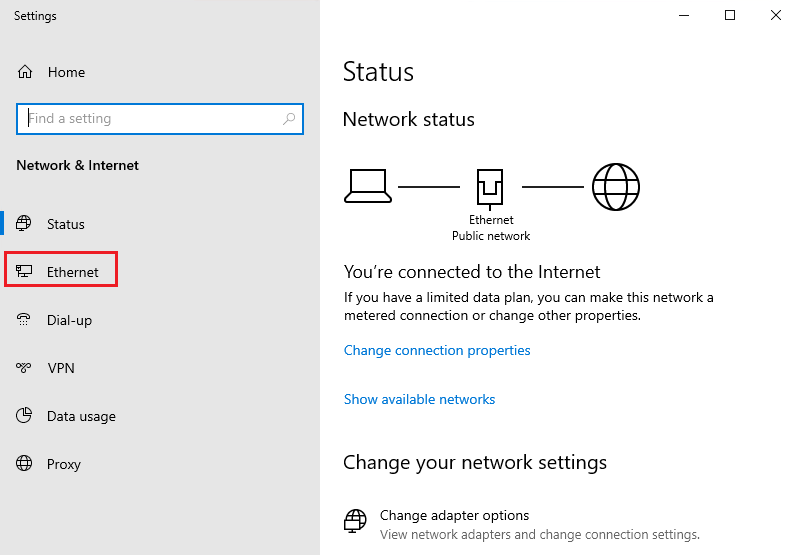The image size is (792, 555).
Task: Click the VPN icon
Action: coord(25,368)
